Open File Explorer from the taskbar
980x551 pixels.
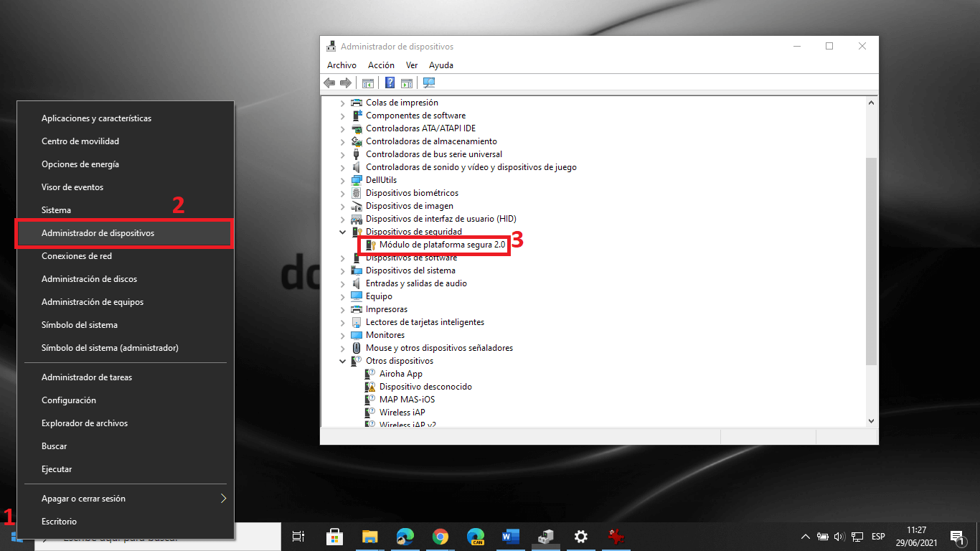point(369,536)
